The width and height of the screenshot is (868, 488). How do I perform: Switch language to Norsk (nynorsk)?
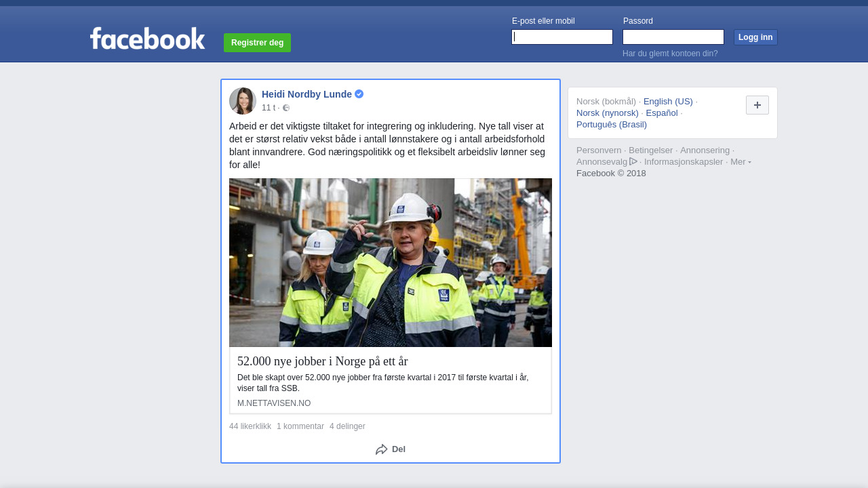[x=608, y=113]
